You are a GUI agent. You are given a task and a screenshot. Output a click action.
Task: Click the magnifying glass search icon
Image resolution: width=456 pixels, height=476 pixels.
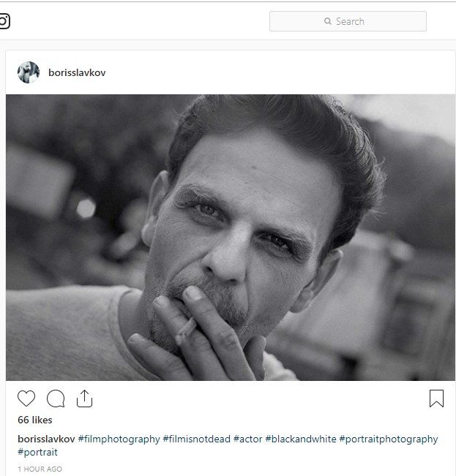(x=328, y=22)
